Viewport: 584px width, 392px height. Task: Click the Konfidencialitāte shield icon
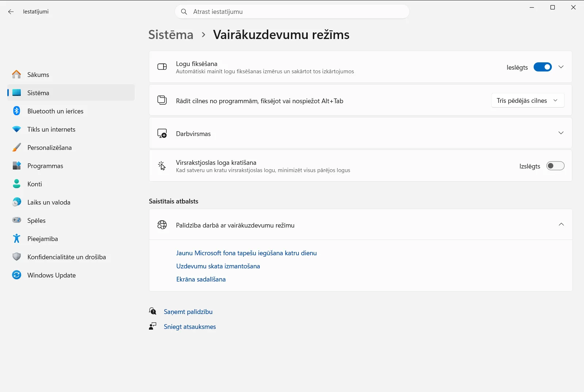point(16,257)
